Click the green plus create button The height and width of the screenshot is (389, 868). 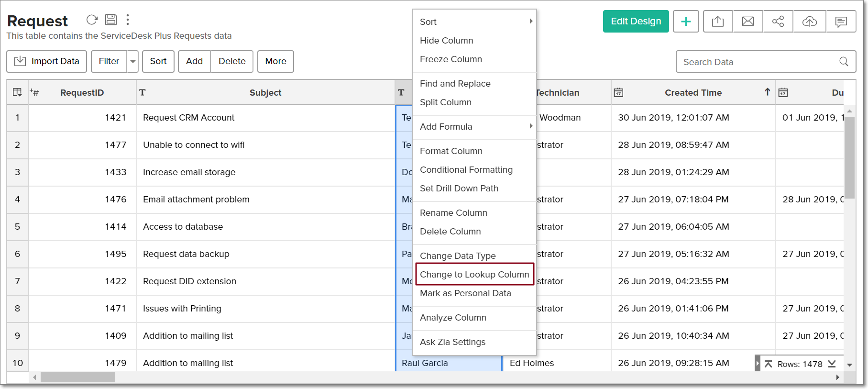coord(686,22)
